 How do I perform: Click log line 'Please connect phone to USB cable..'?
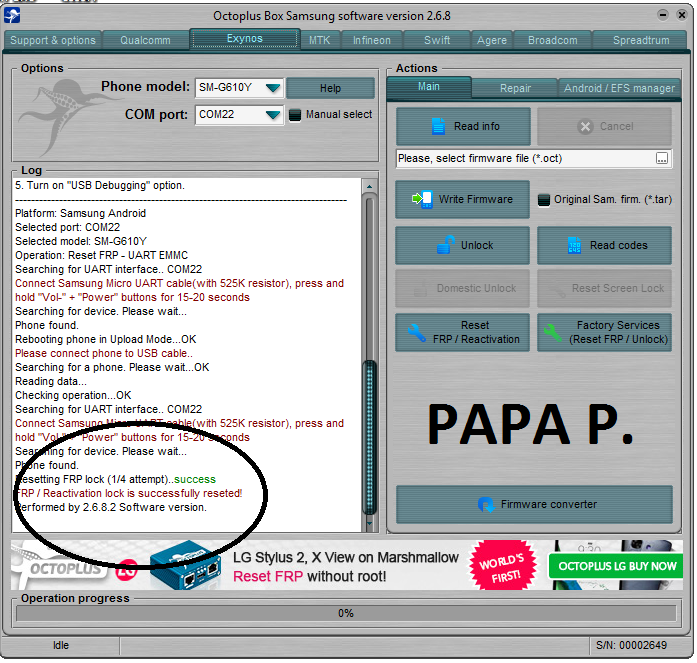point(104,353)
